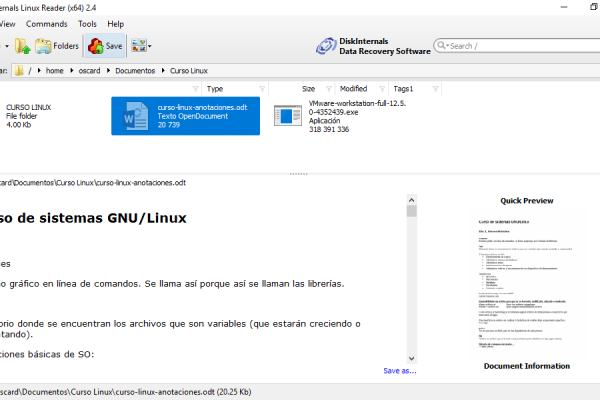
Task: Open dropdown arrow left of up-folder icon
Action: pyautogui.click(x=7, y=46)
